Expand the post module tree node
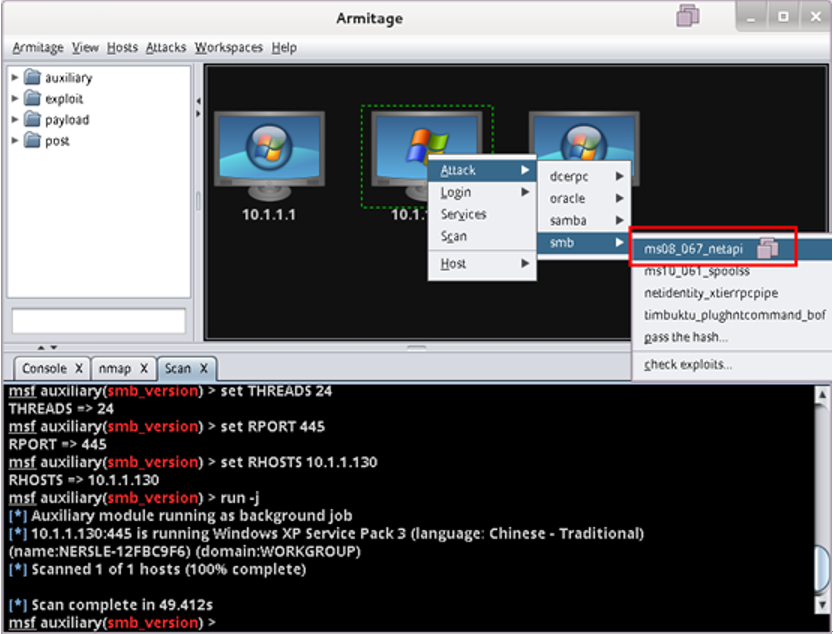 (15, 140)
